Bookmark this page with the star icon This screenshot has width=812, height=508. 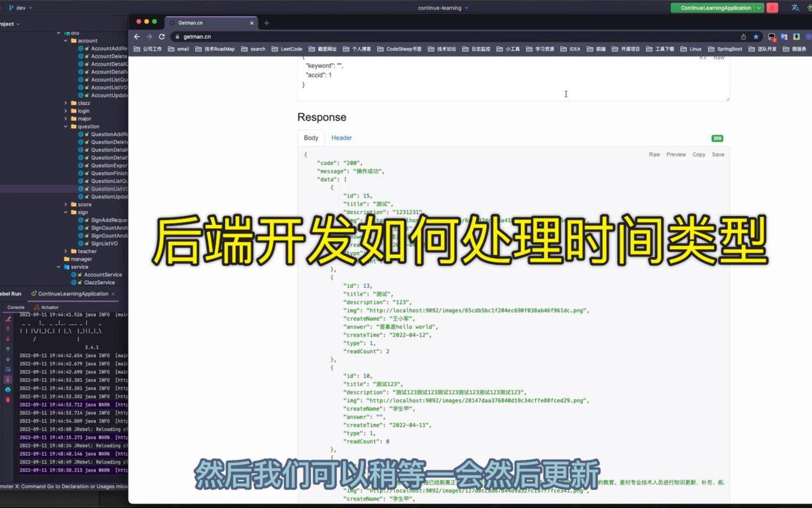coord(756,36)
